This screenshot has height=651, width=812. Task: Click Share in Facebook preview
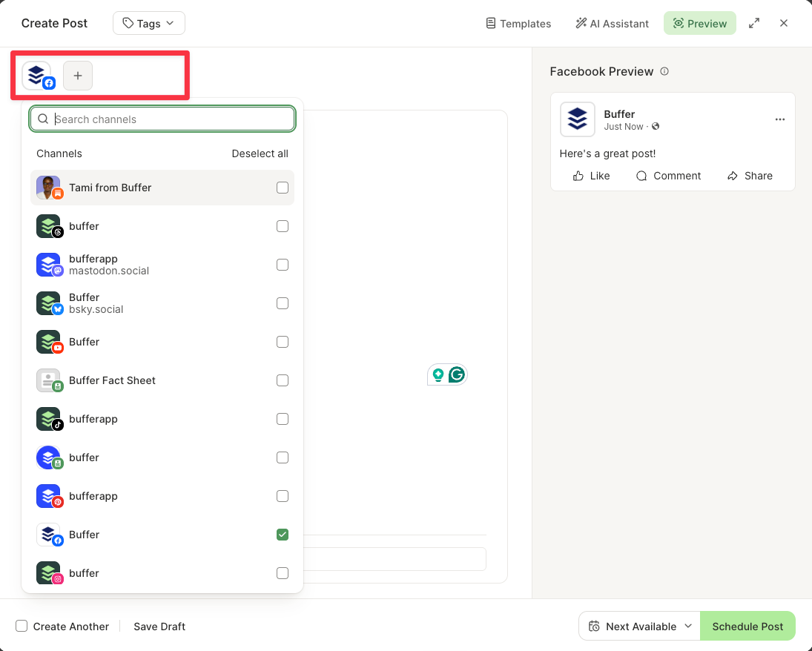pos(750,176)
